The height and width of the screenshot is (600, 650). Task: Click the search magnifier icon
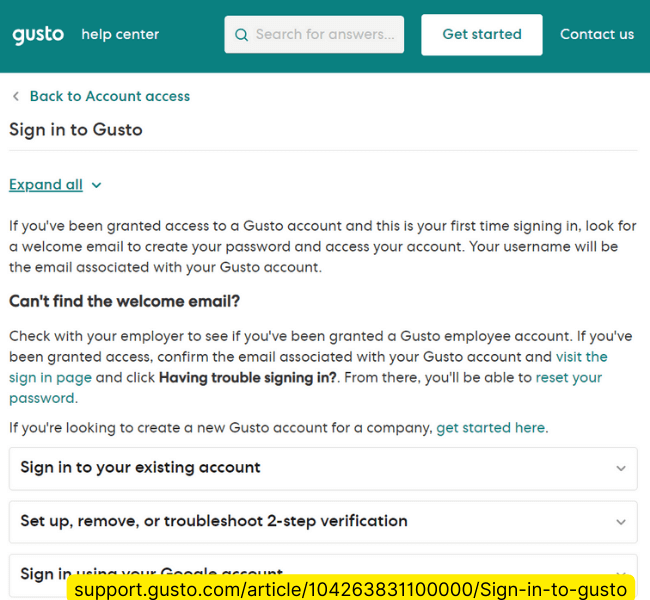pyautogui.click(x=241, y=35)
